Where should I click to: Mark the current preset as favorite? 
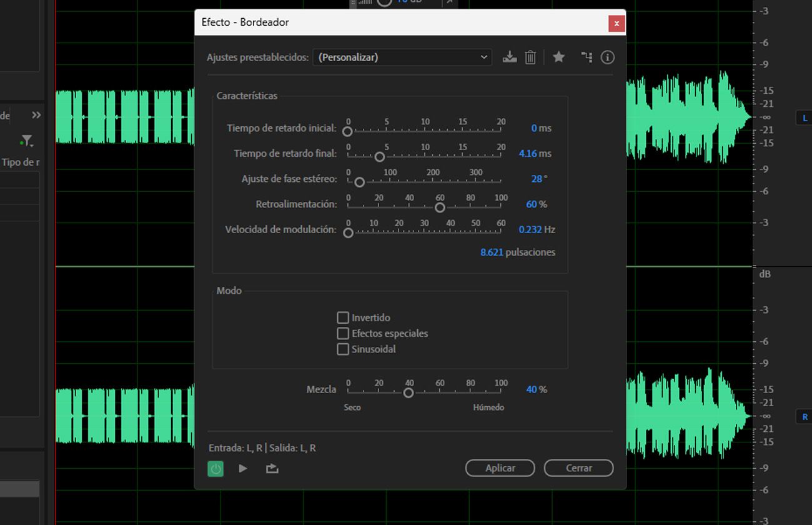(x=558, y=57)
